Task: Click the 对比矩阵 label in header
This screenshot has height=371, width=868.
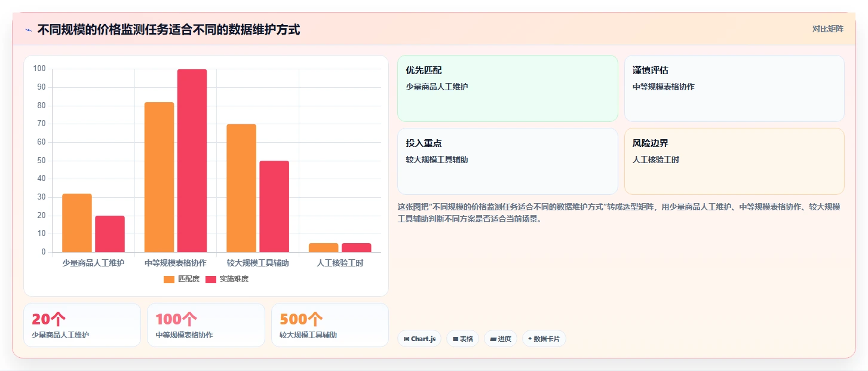Action: pyautogui.click(x=827, y=29)
